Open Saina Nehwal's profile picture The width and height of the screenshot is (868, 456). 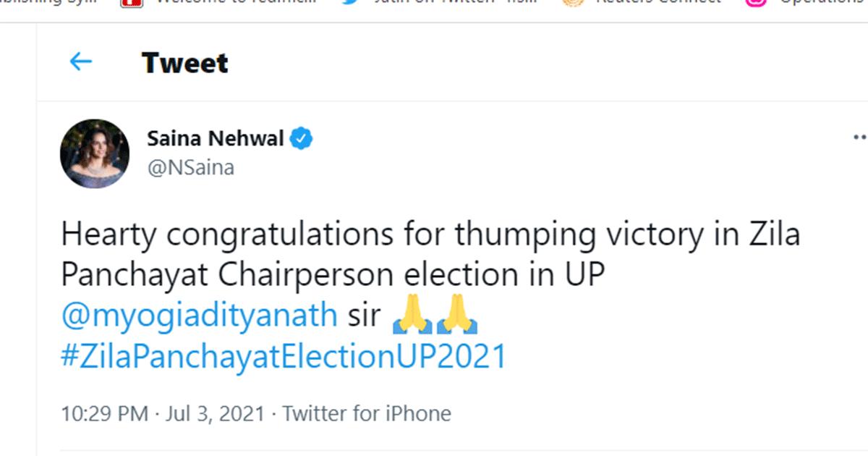point(95,153)
